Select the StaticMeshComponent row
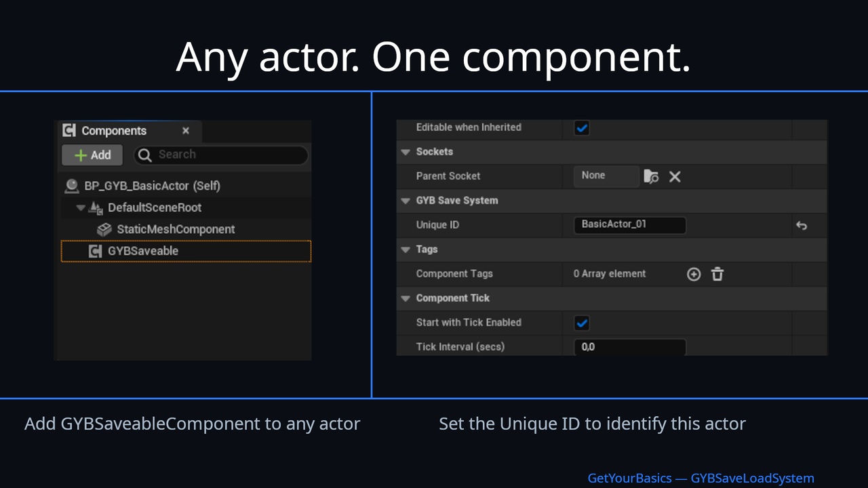This screenshot has width=868, height=488. point(186,229)
